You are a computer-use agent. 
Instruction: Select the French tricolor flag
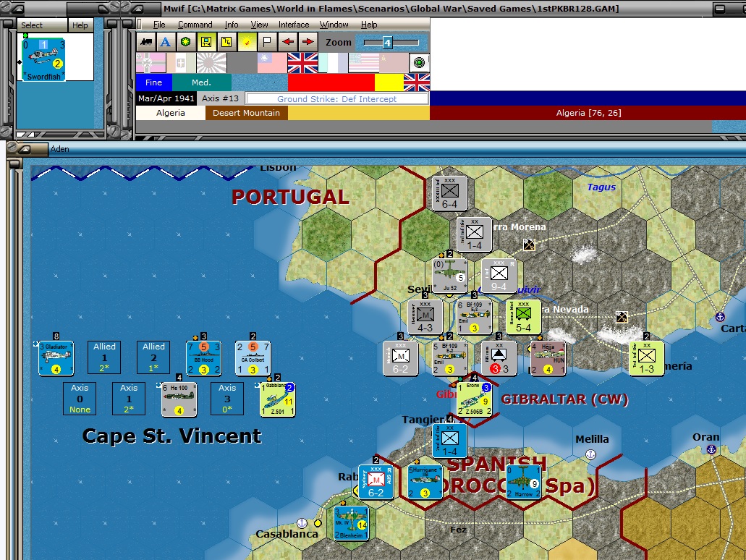[x=333, y=63]
